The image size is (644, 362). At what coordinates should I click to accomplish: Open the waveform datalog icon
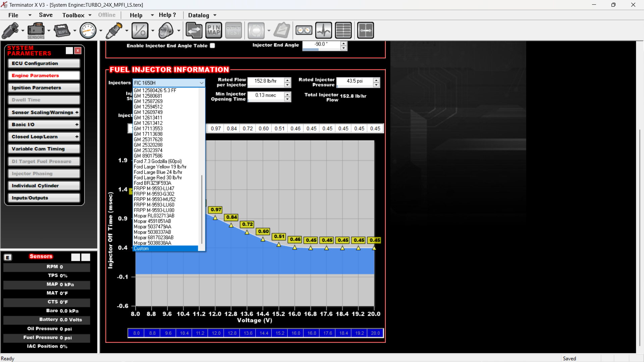(324, 31)
